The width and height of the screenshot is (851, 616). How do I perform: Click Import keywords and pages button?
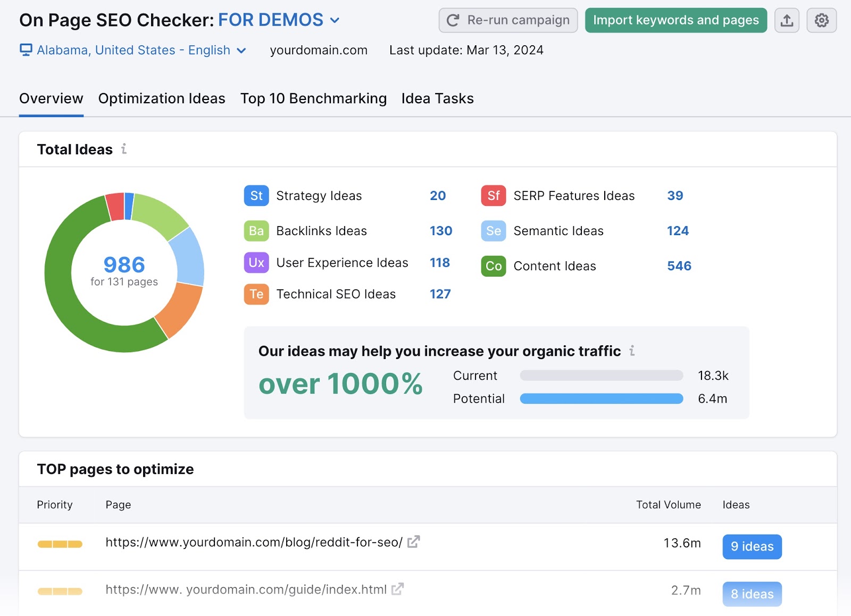click(675, 20)
